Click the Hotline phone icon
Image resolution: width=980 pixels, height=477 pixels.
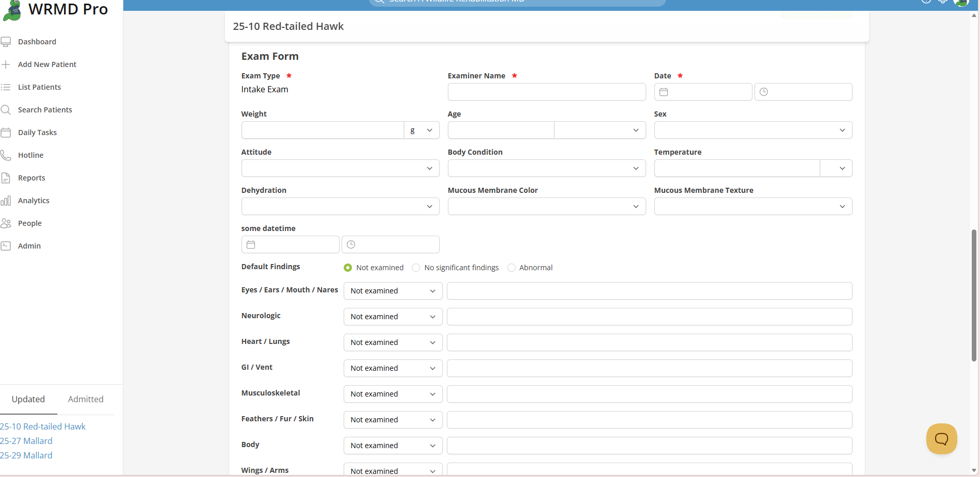(6, 155)
